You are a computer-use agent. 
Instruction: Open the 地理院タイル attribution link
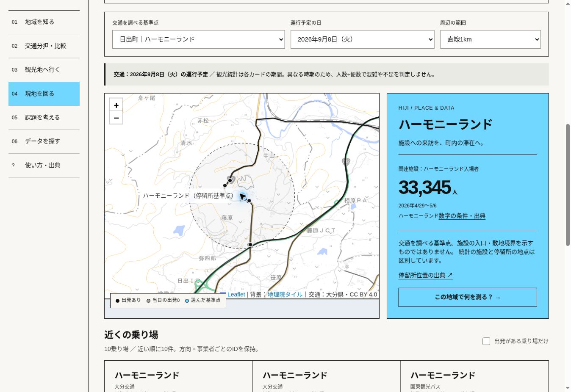coord(285,295)
